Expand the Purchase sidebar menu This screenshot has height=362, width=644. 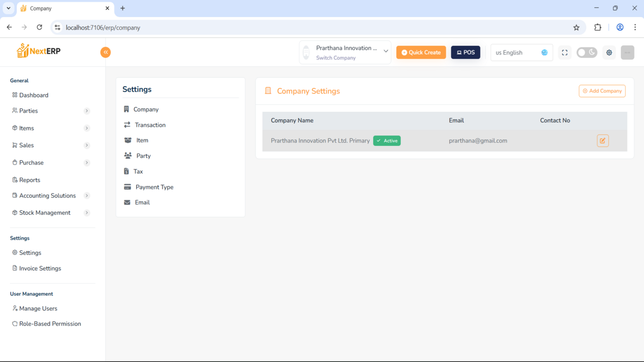point(87,162)
